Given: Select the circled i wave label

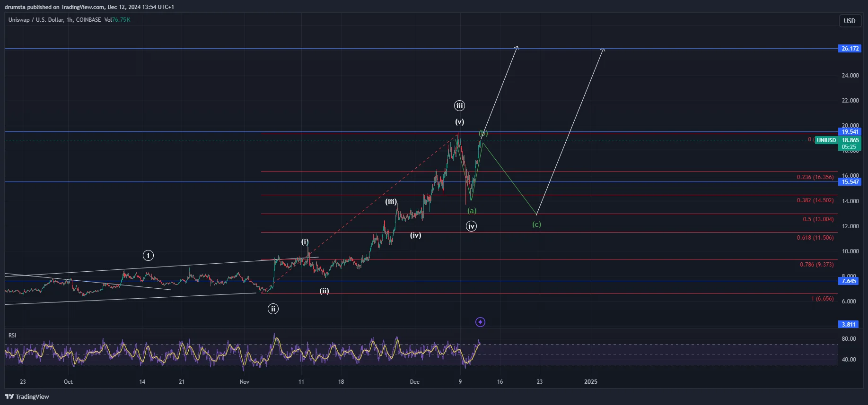Looking at the screenshot, I should (x=148, y=256).
